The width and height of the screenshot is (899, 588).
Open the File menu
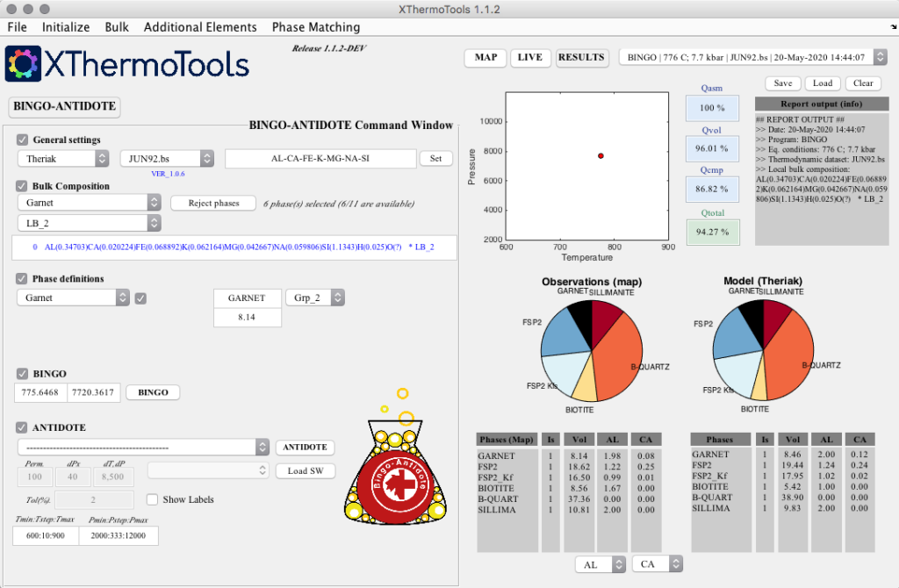click(18, 27)
